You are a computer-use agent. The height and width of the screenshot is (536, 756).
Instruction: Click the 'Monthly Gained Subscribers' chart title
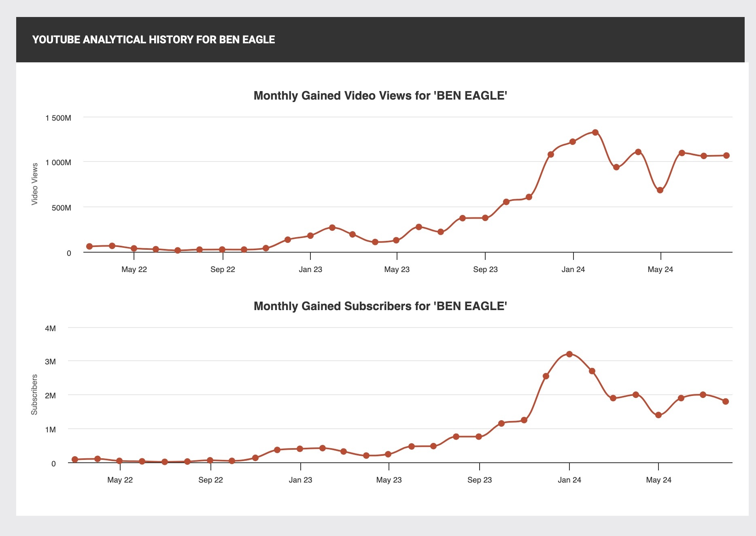click(x=380, y=306)
